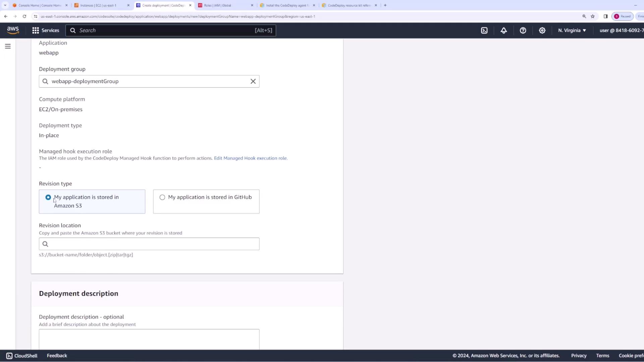Viewport: 644px width, 362px height.
Task: Expand the hamburger side navigation menu
Action: [8, 46]
